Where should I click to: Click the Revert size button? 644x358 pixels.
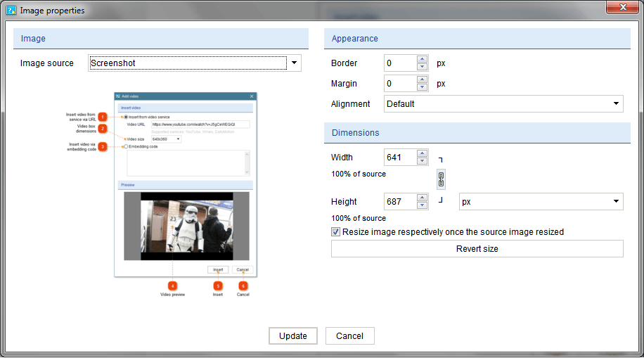(477, 249)
